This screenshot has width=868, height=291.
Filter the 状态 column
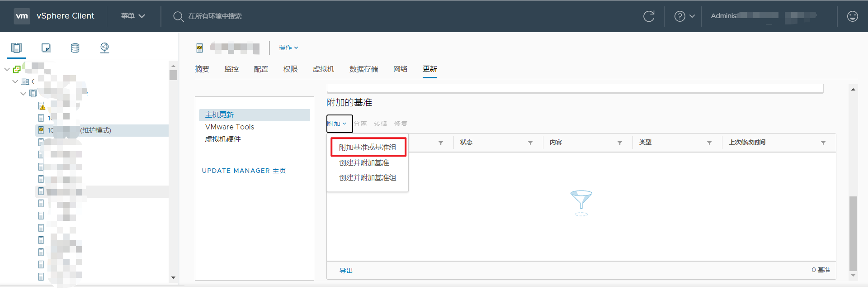[530, 143]
